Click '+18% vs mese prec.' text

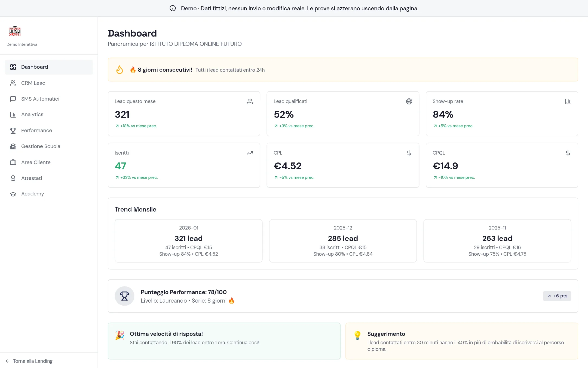(139, 126)
